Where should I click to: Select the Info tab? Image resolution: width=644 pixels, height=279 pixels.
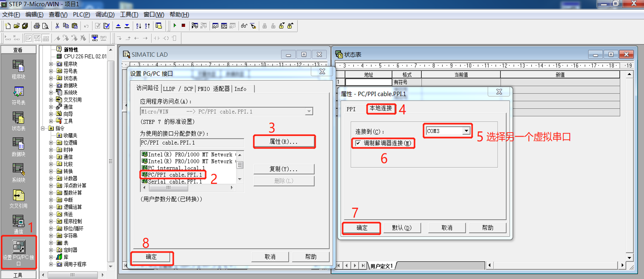coord(240,89)
